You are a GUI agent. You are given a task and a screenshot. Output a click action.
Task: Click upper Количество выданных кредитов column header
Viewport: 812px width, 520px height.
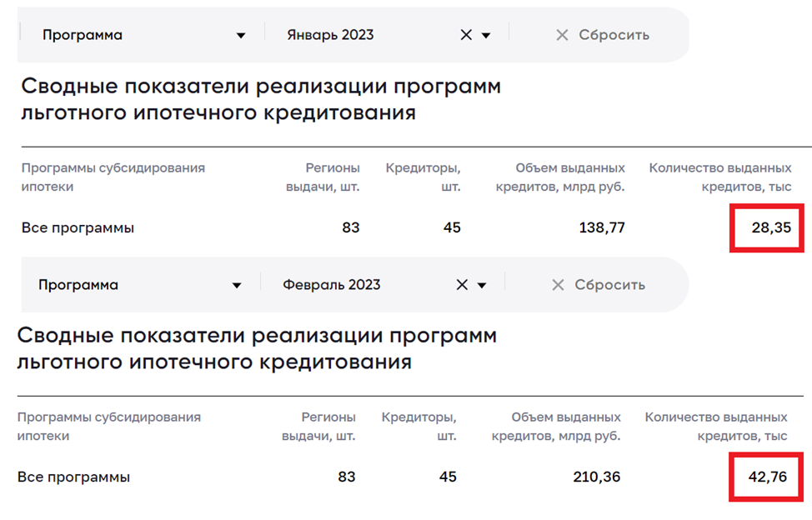click(x=720, y=177)
